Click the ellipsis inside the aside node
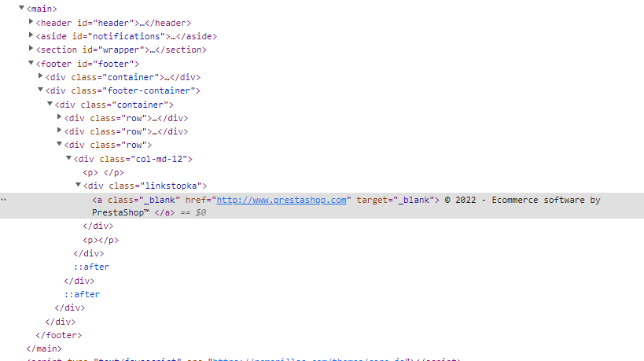Screen dimensions: 644x361 click(x=173, y=37)
